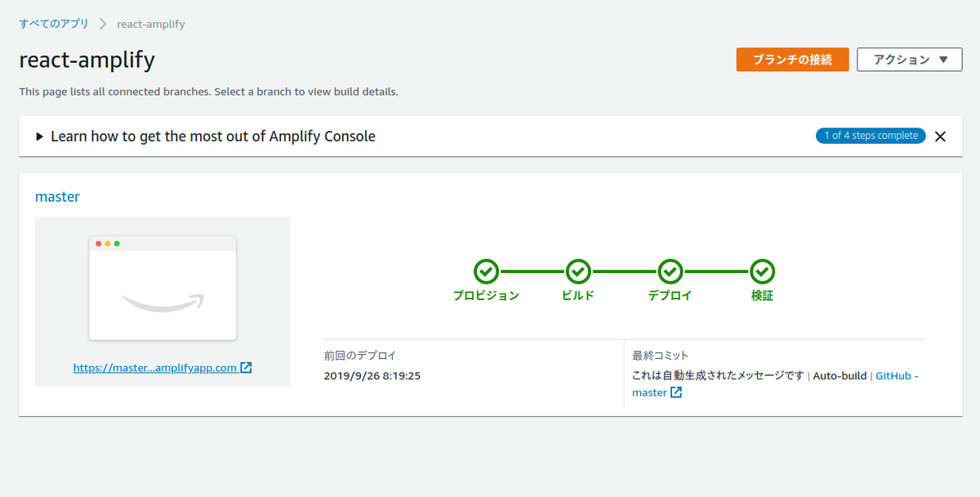Click the external link icon next to GitHub - master
This screenshot has width=980, height=497.
pyautogui.click(x=678, y=392)
